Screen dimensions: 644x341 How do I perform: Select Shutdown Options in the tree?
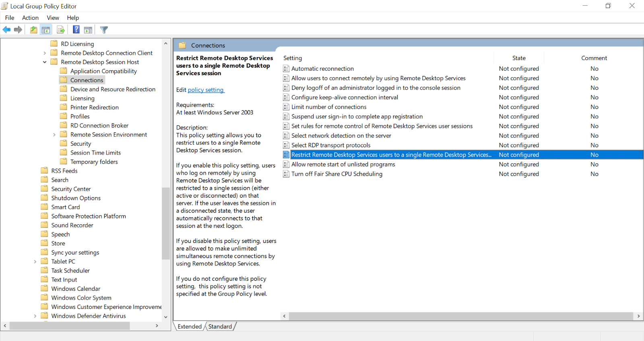76,198
